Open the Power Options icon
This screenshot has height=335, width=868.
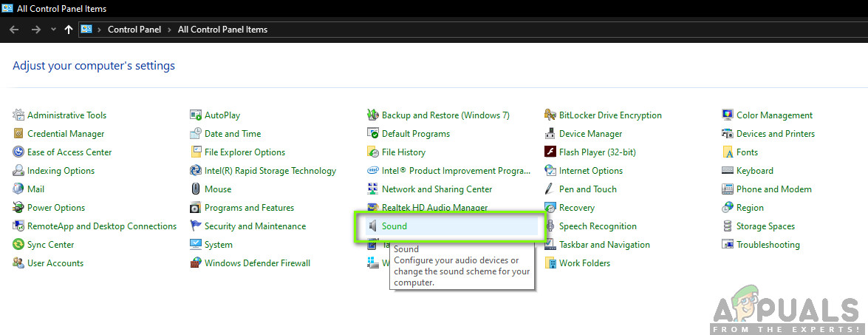click(x=18, y=208)
